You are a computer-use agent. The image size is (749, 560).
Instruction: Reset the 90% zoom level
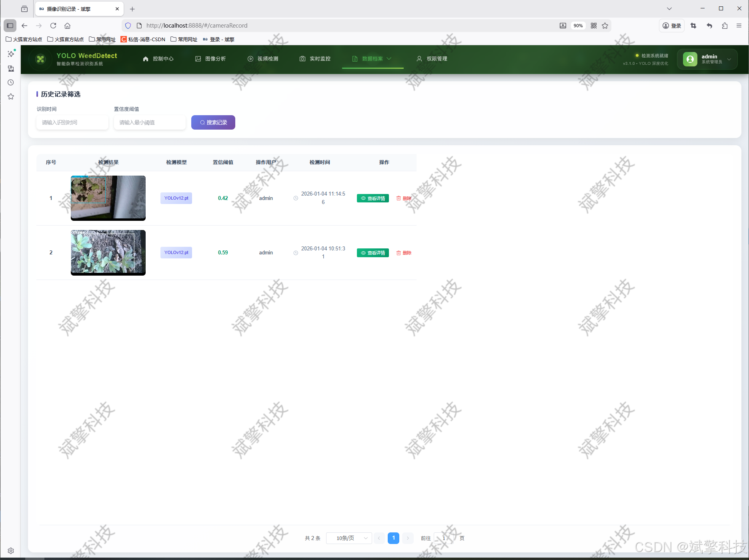click(x=578, y=26)
